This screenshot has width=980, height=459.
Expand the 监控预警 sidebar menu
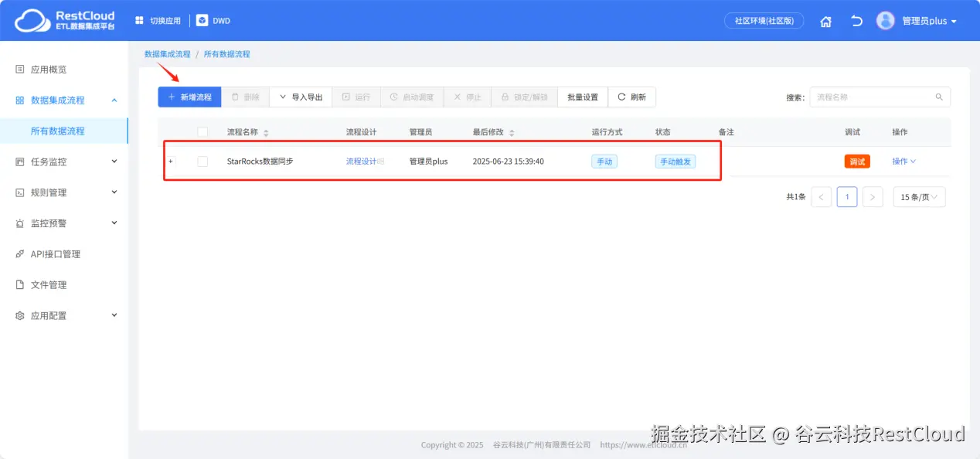point(114,223)
